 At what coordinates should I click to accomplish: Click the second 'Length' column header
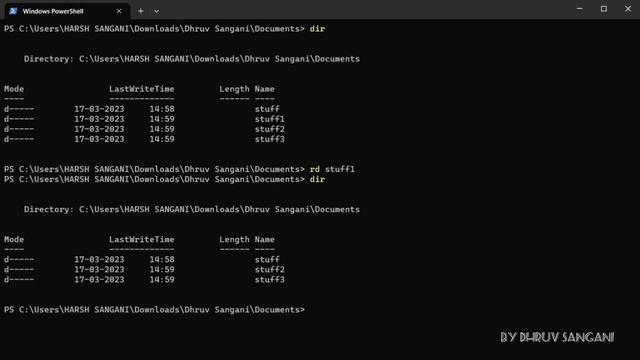tap(234, 239)
